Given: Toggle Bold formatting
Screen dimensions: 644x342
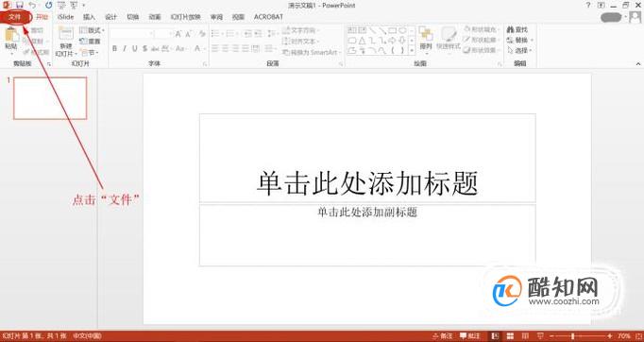Looking at the screenshot, I should 114,48.
